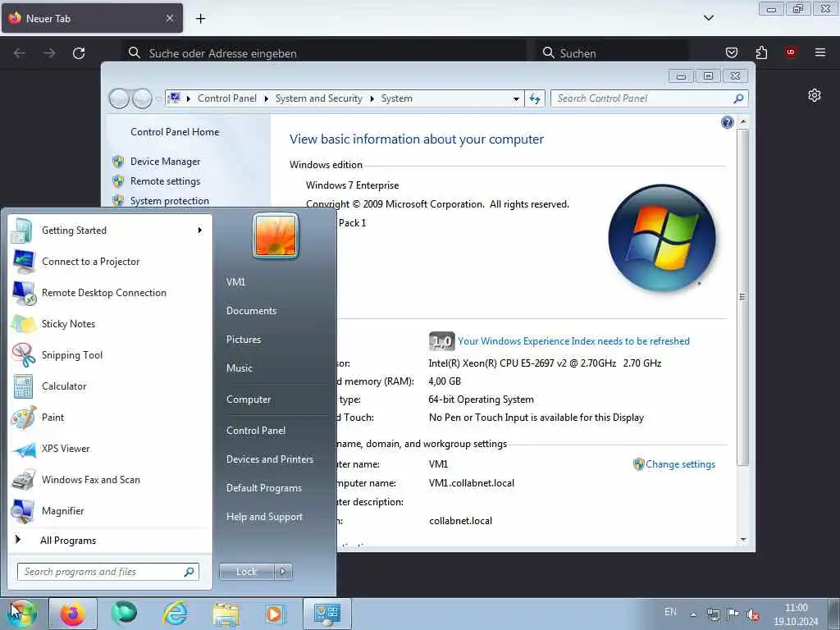Open the Firefox extensions puzzle icon
The image size is (840, 630).
click(761, 52)
